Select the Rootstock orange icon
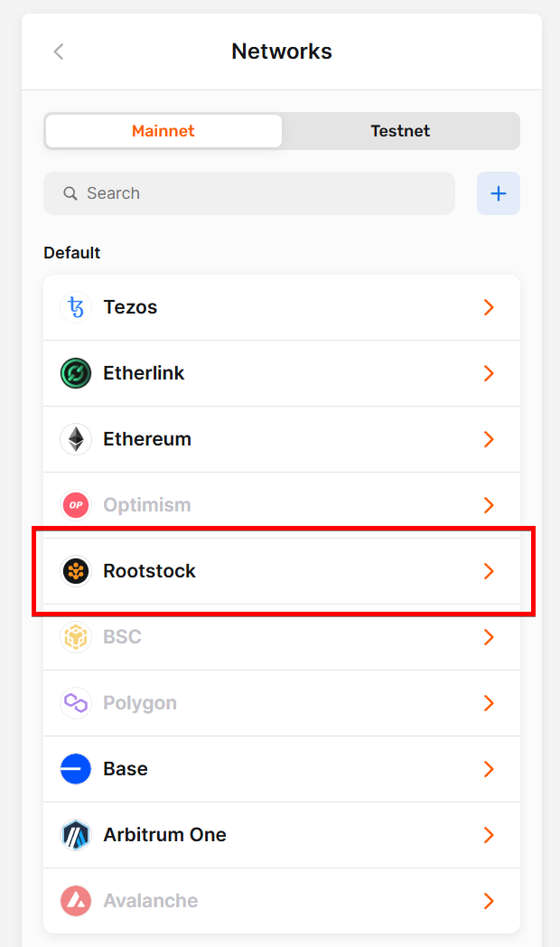 click(76, 571)
